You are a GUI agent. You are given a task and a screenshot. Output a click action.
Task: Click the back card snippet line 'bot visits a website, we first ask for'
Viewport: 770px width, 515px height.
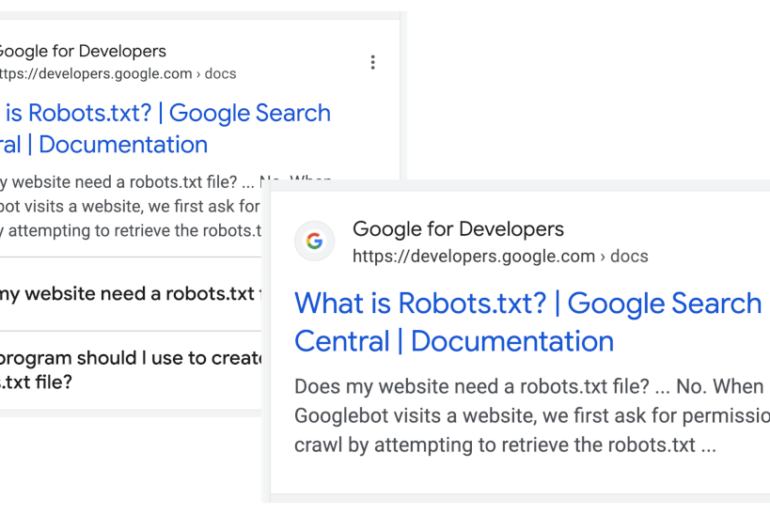pyautogui.click(x=130, y=206)
